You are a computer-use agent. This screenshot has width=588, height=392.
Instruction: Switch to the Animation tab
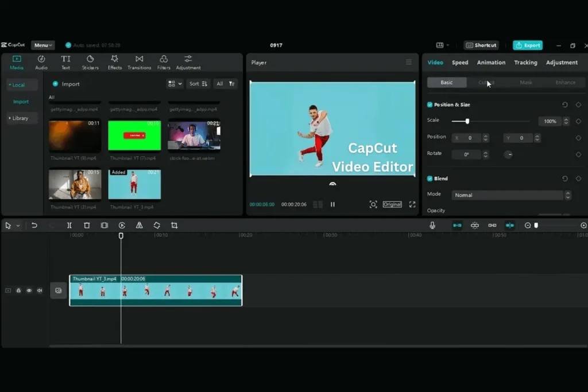(x=491, y=63)
